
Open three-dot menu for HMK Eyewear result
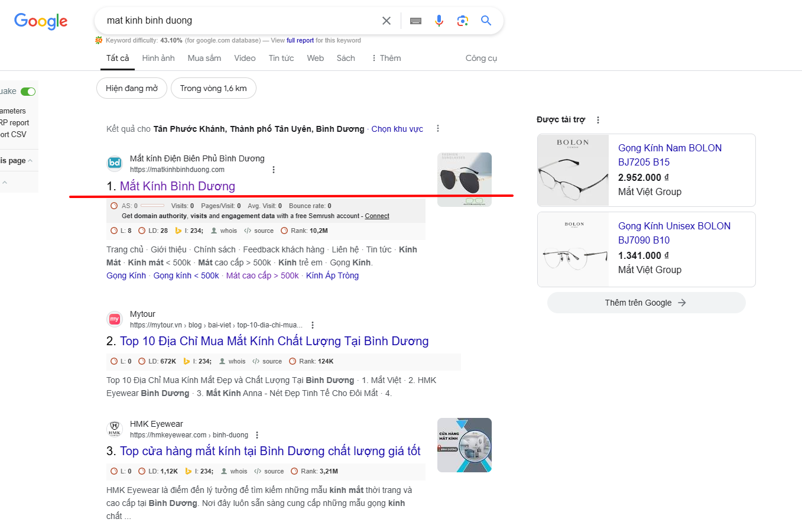pyautogui.click(x=257, y=435)
